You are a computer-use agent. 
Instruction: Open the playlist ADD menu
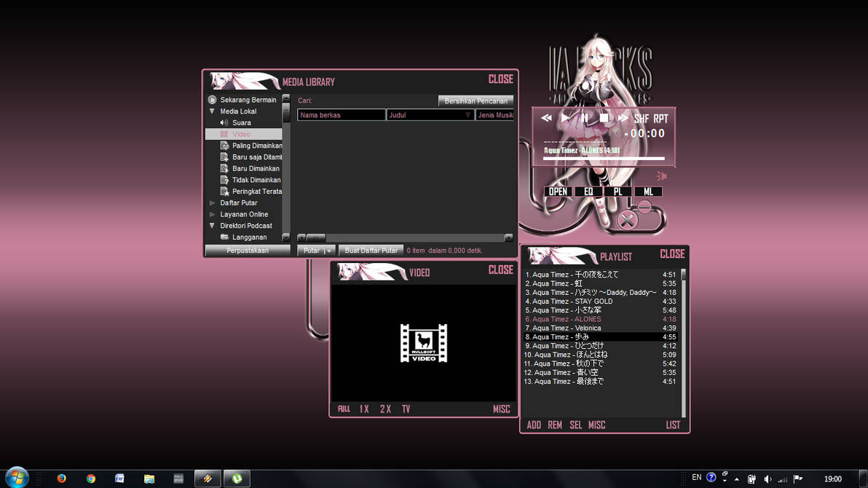pyautogui.click(x=534, y=425)
